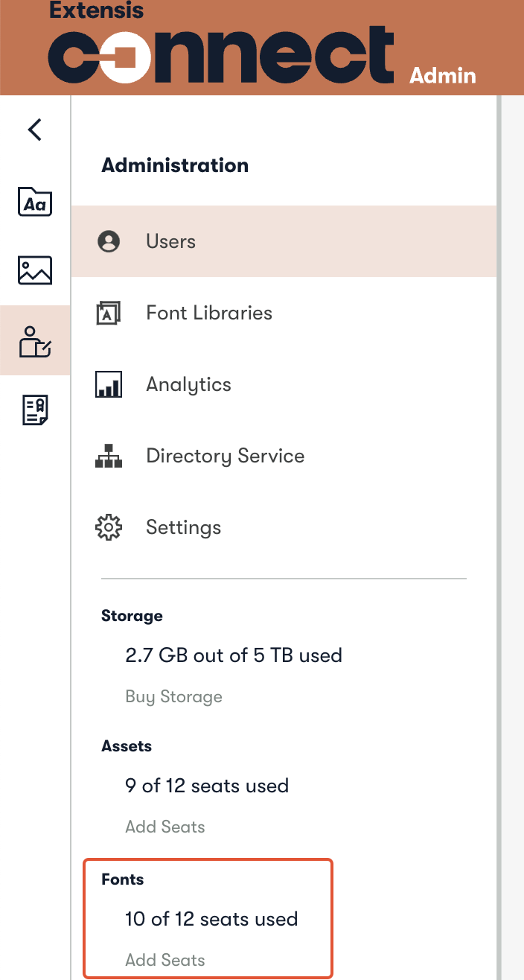Select the Administration user-edit icon in the rail
Viewport: 524px width, 980px height.
35,341
